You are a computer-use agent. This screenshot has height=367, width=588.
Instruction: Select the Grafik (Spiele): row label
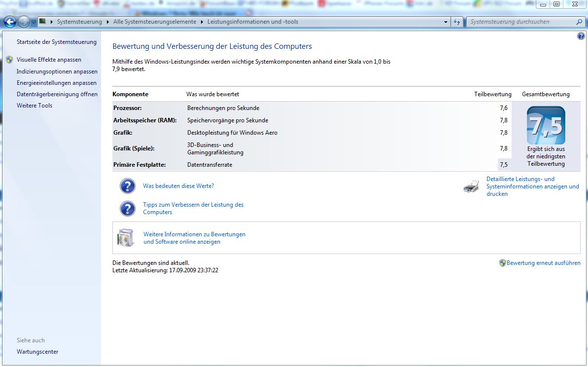(134, 148)
